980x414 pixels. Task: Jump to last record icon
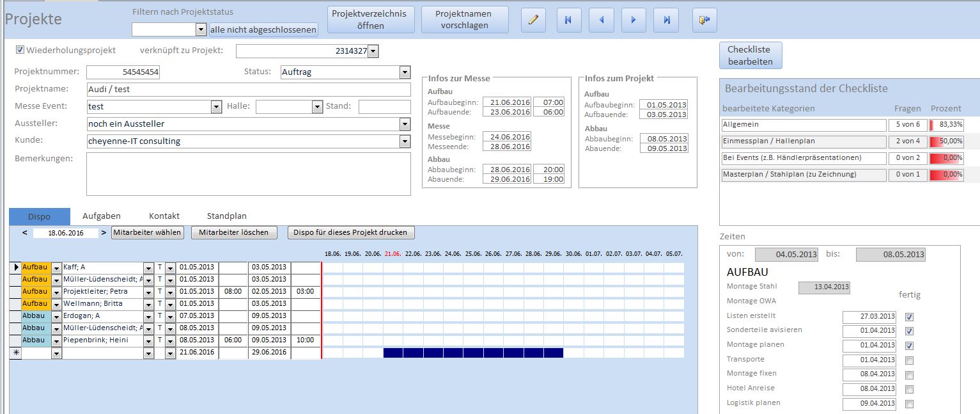click(667, 20)
